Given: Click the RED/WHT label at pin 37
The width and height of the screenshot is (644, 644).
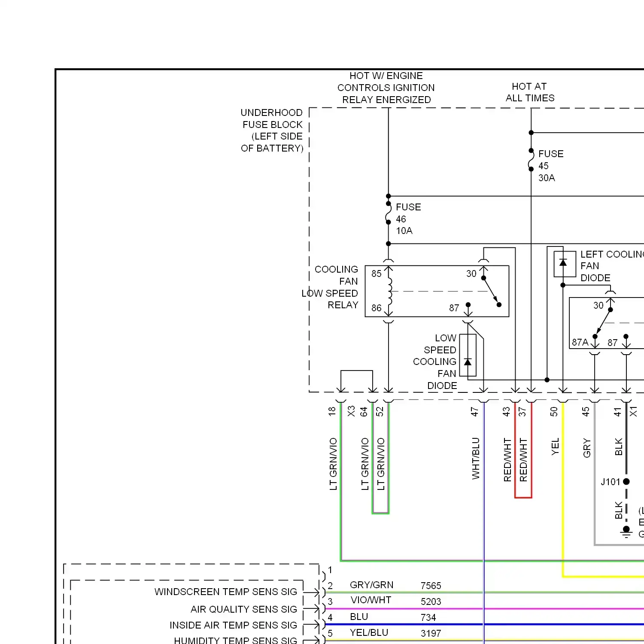Looking at the screenshot, I should [523, 460].
